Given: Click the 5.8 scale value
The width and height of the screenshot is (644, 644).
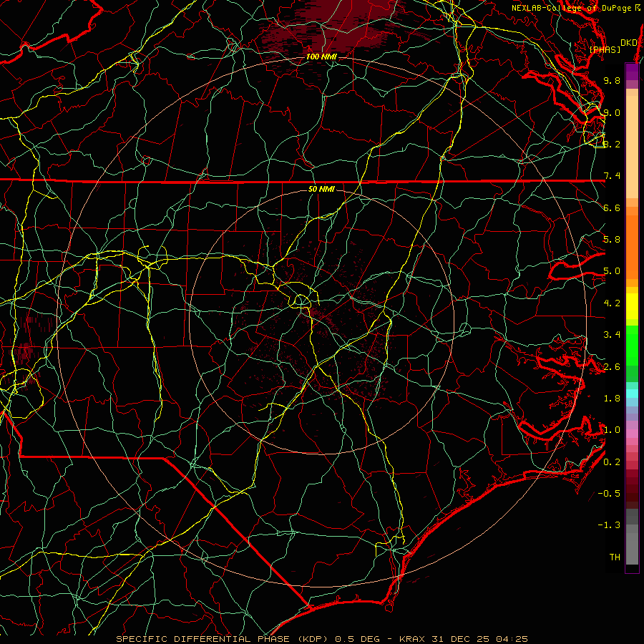Looking at the screenshot, I should pos(612,240).
